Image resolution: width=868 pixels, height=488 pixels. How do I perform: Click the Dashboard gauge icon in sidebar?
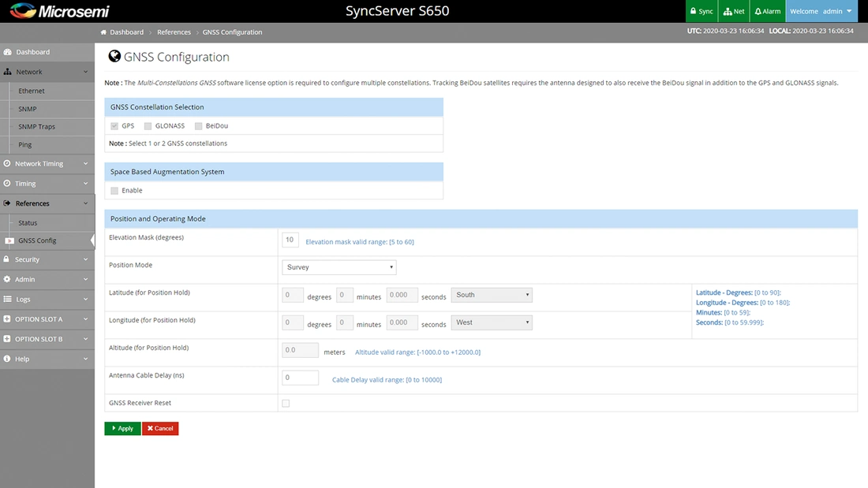(8, 52)
